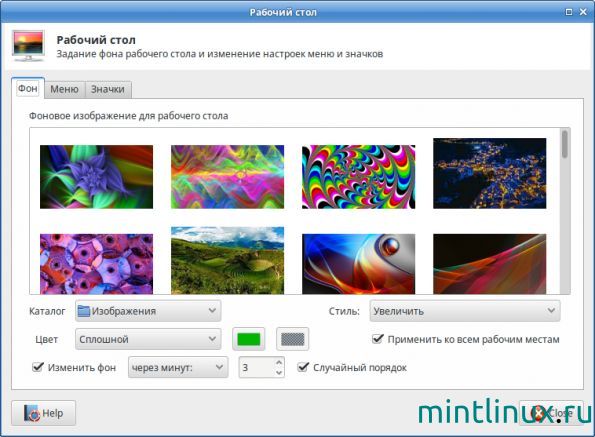Switch to the Меню tab
Screen dimensions: 595x437
pyautogui.click(x=64, y=89)
